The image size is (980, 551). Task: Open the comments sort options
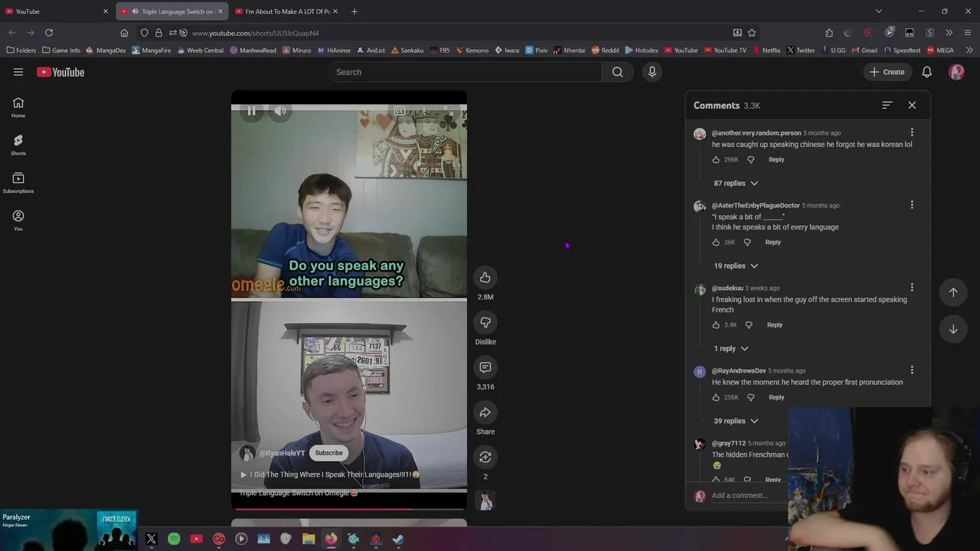[x=887, y=106]
